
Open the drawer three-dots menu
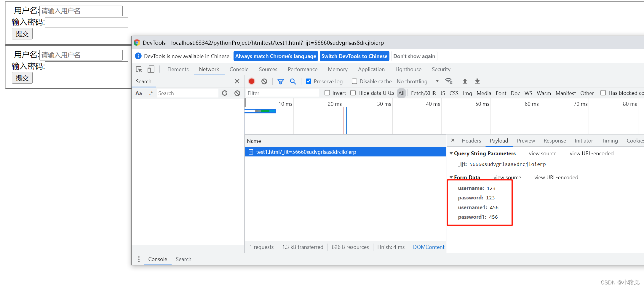139,259
